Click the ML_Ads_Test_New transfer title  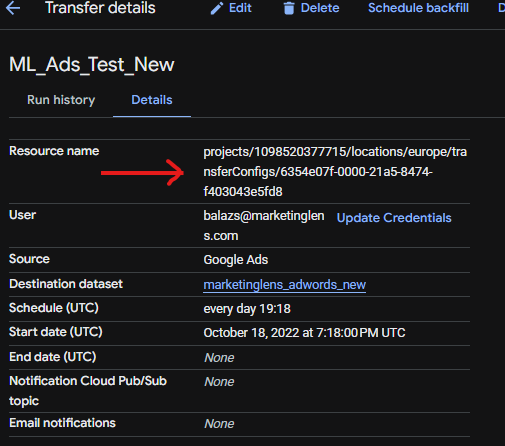(91, 65)
